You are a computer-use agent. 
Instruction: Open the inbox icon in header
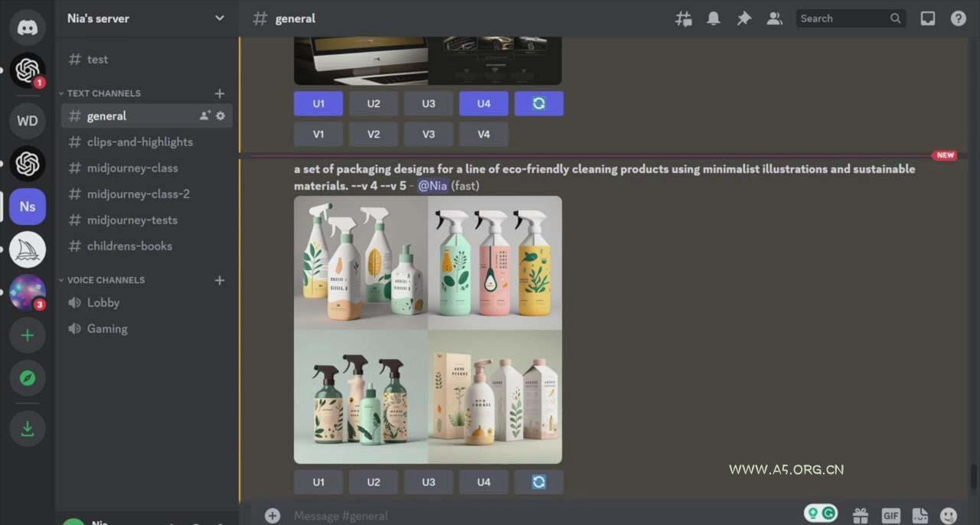tap(928, 18)
